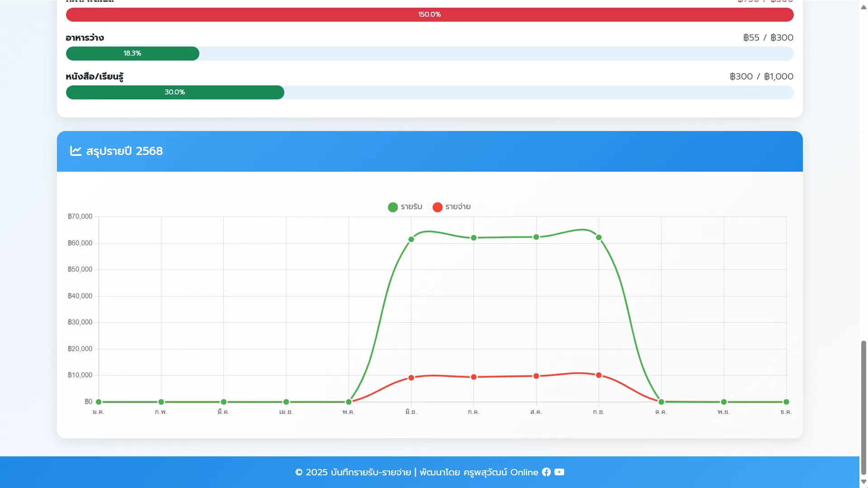Open the Facebook icon in the footer
The image size is (868, 488).
546,472
